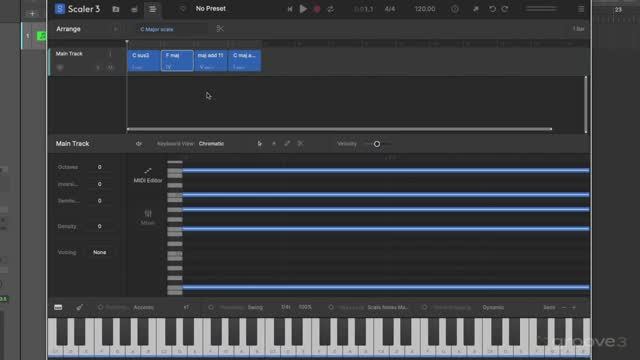This screenshot has width=640, height=360.
Task: Switch to the Mixer tab
Action: (x=148, y=217)
